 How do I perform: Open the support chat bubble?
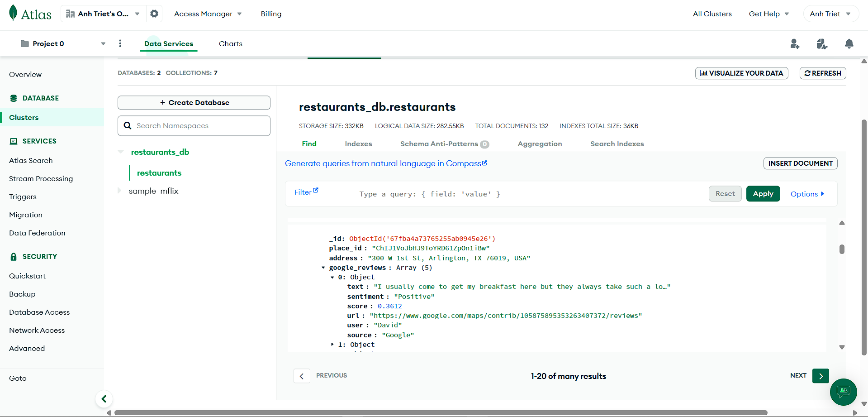click(843, 392)
